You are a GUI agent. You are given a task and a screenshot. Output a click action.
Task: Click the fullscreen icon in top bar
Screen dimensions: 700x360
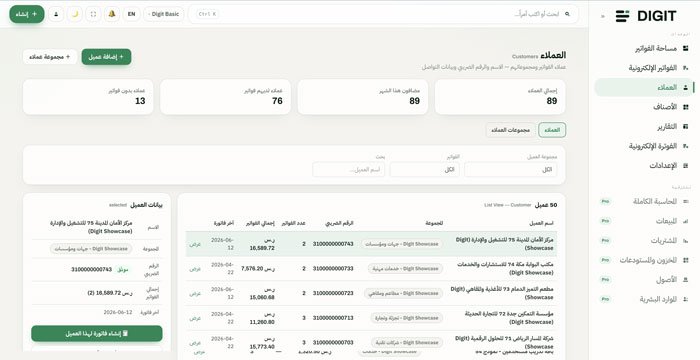93,14
